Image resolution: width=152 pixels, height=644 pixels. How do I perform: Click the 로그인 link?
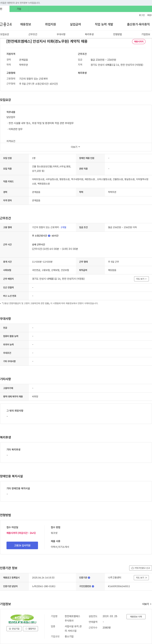click(x=142, y=15)
